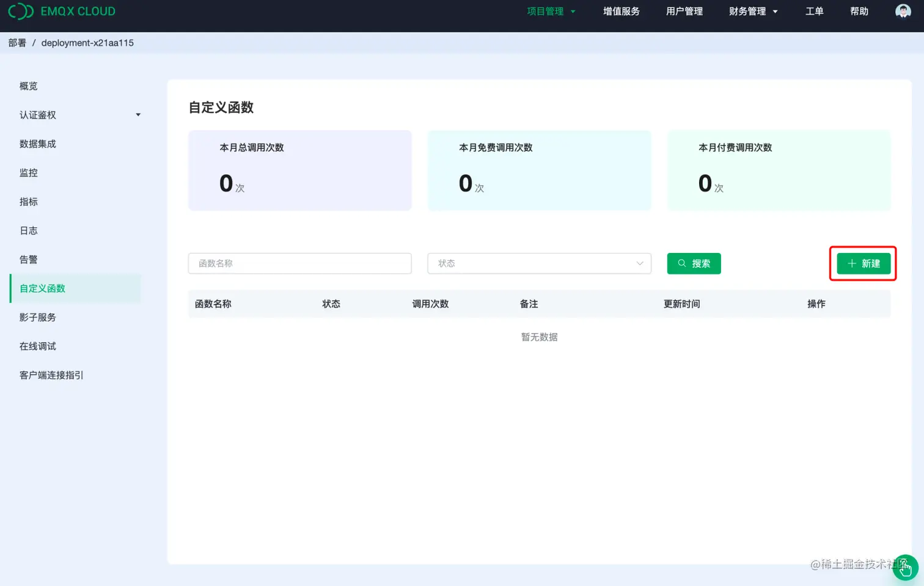Click the 函数名称 input field
Image resolution: width=924 pixels, height=586 pixels.
(299, 263)
